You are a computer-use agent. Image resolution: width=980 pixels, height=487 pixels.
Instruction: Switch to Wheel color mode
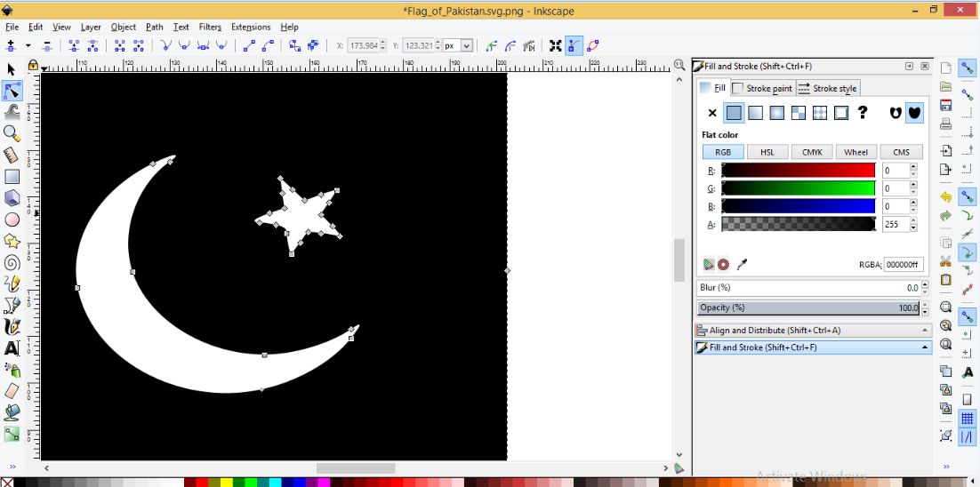(x=855, y=152)
